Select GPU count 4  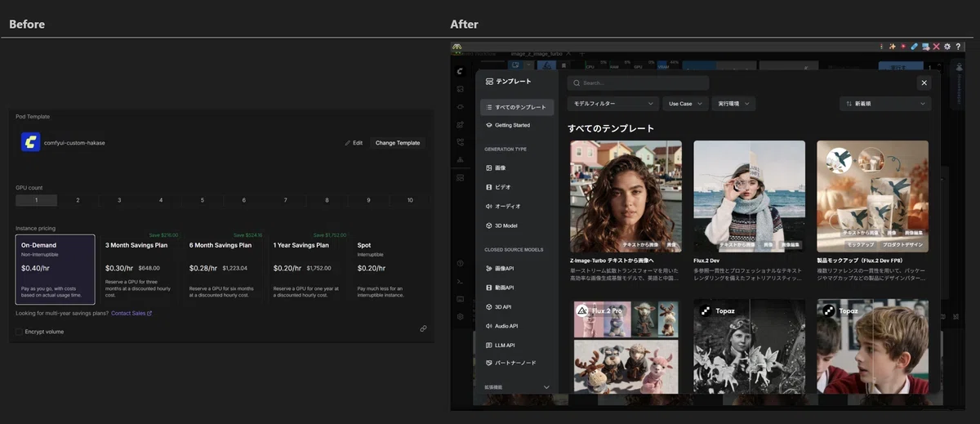[x=161, y=200]
